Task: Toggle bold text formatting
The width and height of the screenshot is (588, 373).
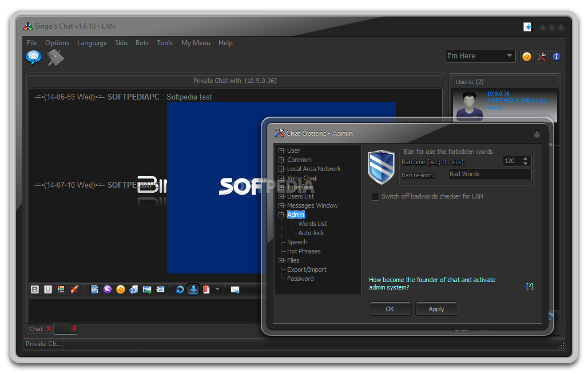Action: pyautogui.click(x=35, y=289)
